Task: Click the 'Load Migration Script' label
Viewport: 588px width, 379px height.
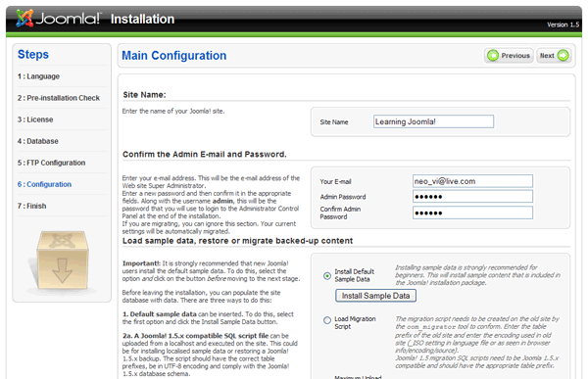Action: tap(355, 323)
